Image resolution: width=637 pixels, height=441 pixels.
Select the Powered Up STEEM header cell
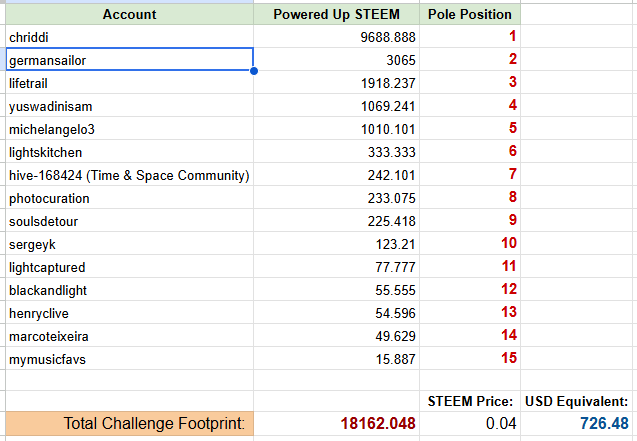point(336,14)
